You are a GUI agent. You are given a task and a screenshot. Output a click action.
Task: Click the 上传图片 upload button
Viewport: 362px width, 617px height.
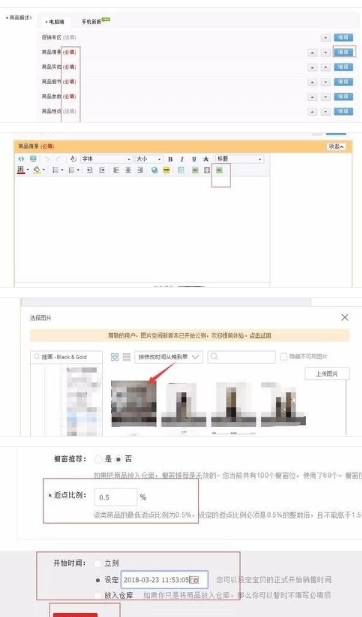pos(327,374)
